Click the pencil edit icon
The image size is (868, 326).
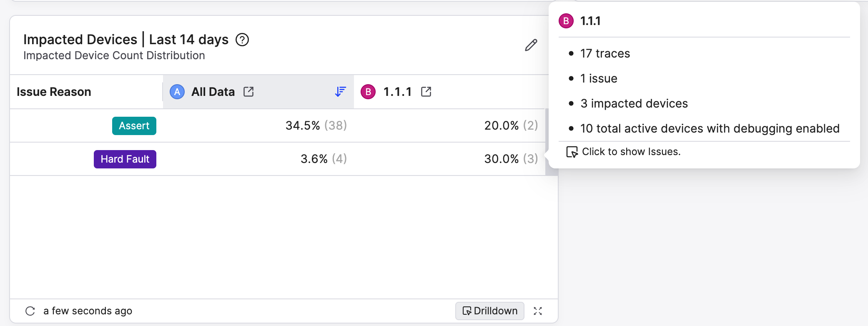coord(531,45)
